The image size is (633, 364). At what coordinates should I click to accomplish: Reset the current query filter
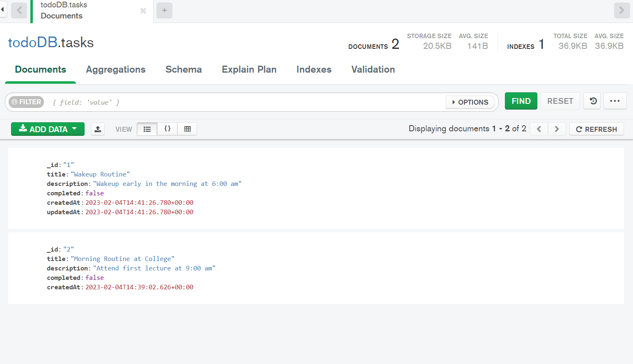[560, 101]
